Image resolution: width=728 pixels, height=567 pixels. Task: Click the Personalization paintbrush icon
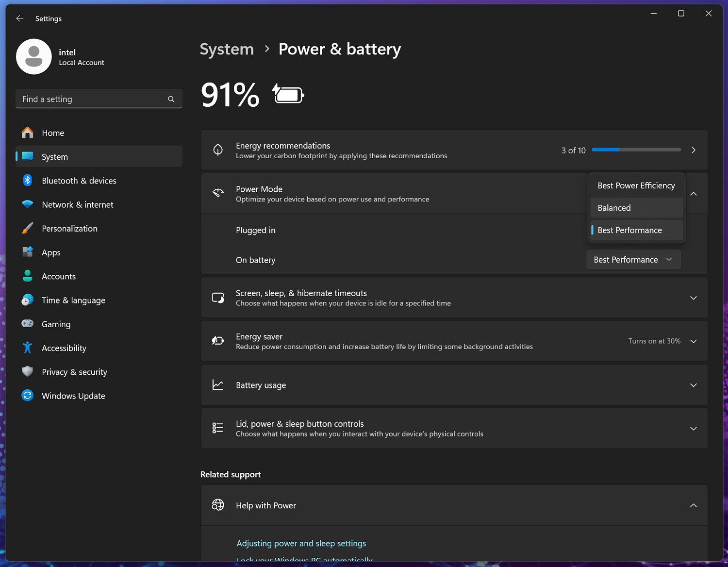coord(28,228)
